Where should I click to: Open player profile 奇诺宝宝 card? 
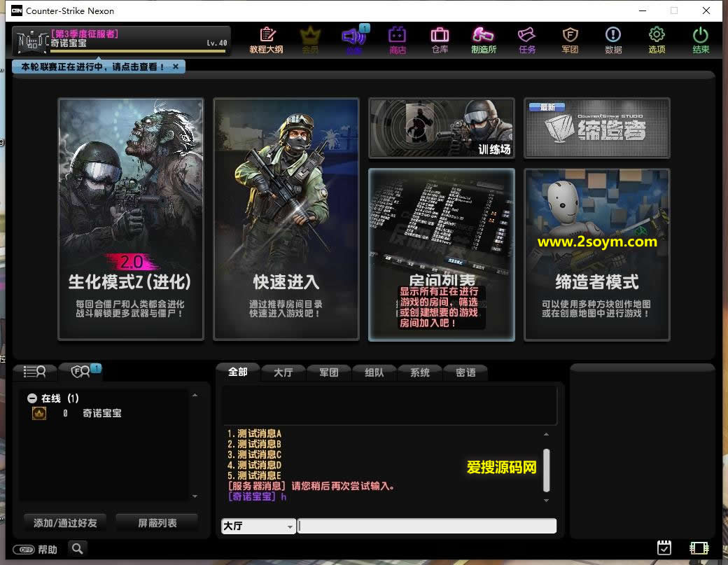click(121, 41)
